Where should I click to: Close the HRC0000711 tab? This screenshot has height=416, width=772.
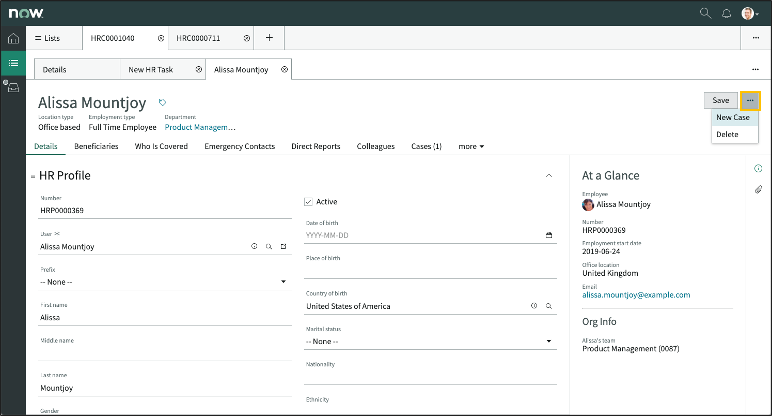247,38
